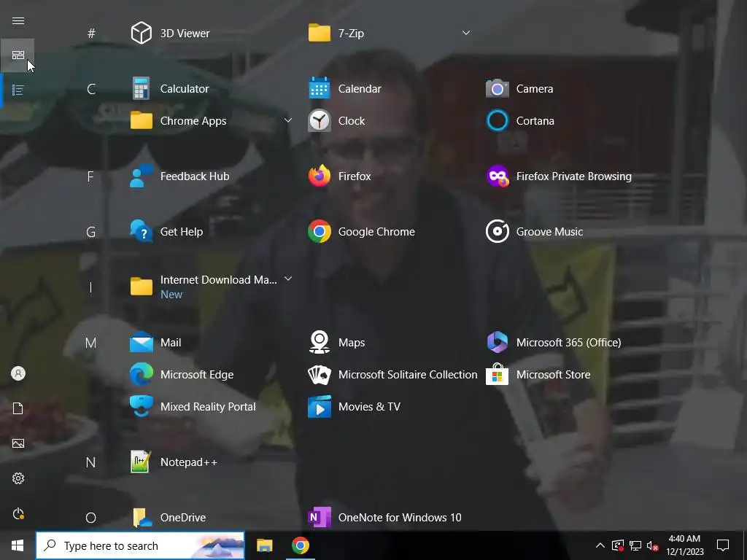Start the Camera app

tap(498, 88)
